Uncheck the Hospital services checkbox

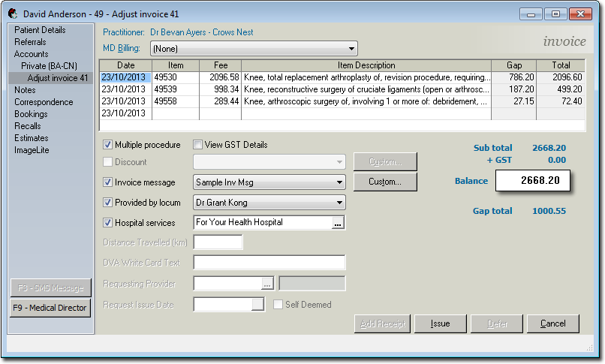(x=108, y=223)
